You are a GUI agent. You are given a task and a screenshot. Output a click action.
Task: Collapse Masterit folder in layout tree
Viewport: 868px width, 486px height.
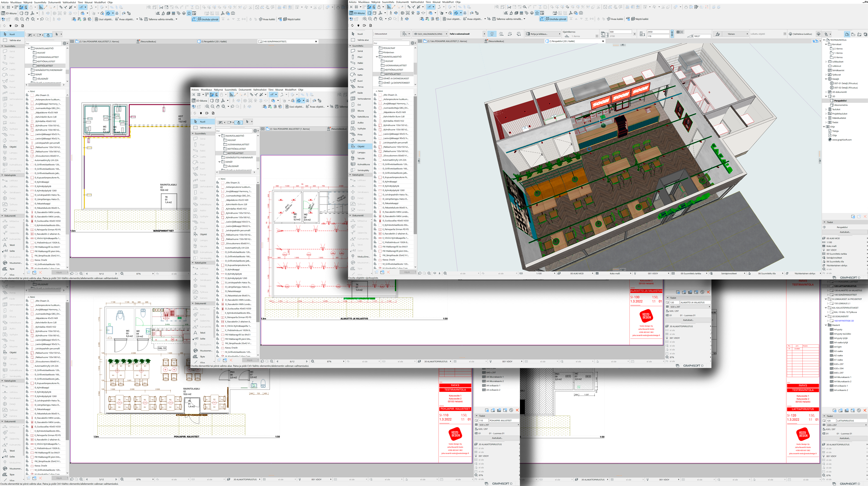[826, 325]
